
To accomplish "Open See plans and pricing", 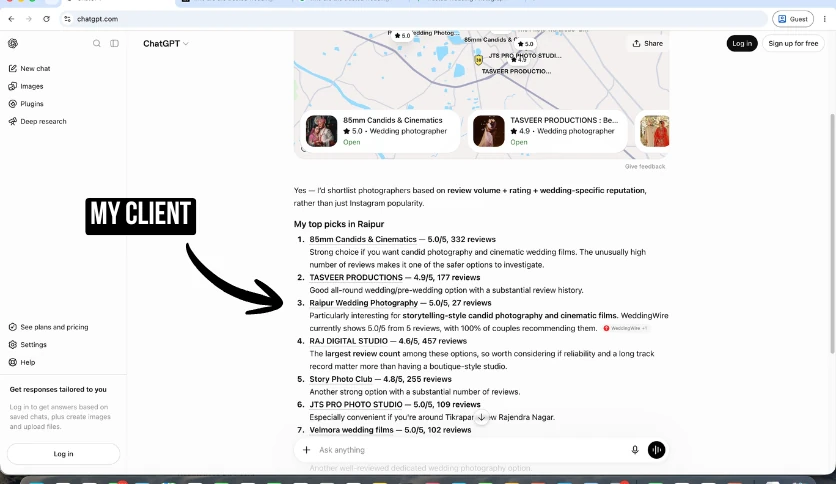I will 49,327.
